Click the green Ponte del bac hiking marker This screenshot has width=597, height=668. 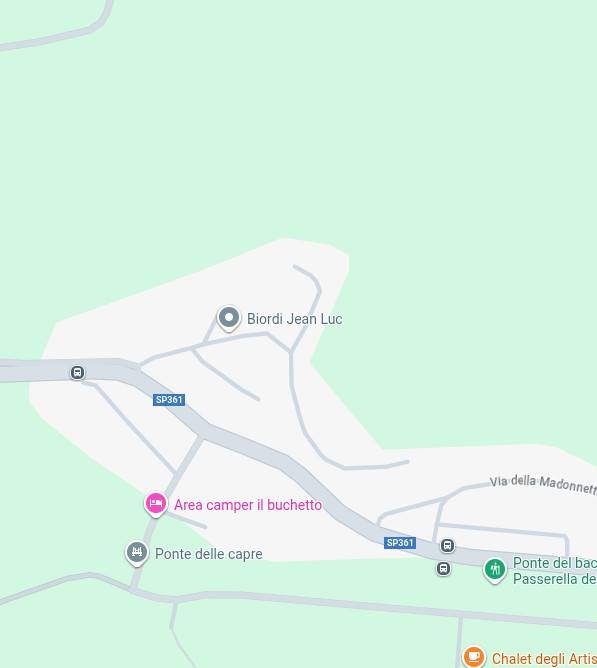(x=495, y=570)
